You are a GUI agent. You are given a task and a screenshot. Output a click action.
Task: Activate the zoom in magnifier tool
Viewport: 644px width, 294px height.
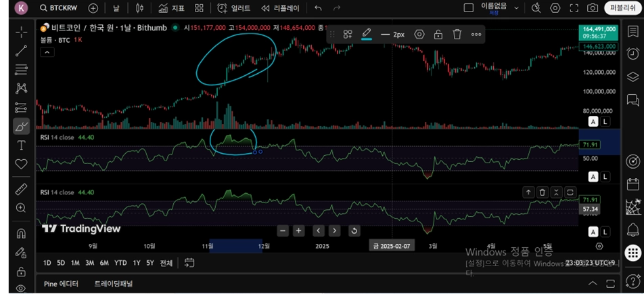coord(22,208)
